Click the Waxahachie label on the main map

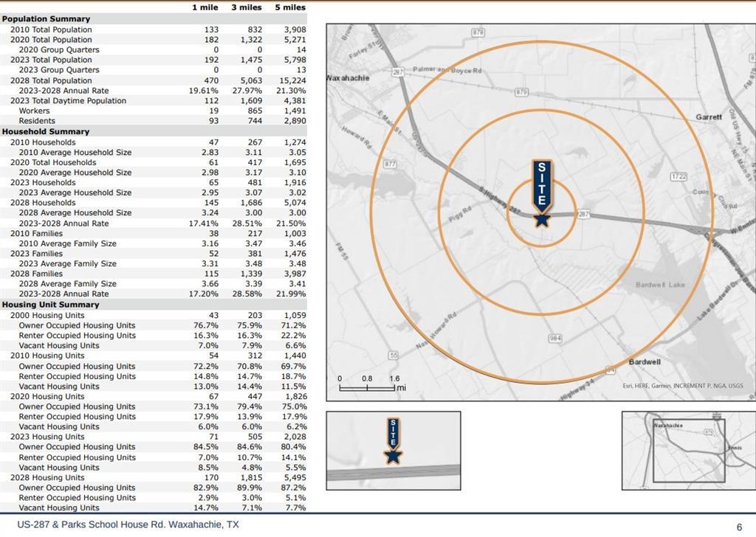(348, 77)
